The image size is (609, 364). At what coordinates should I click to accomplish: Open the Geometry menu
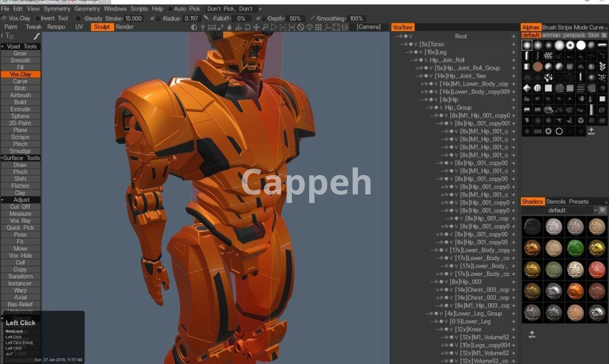(x=87, y=9)
